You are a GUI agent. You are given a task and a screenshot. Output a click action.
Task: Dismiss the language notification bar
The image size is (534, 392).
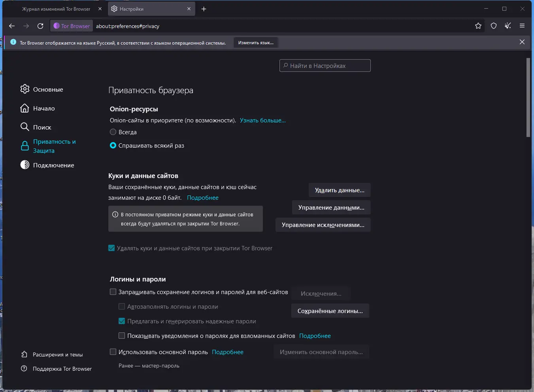[522, 42]
